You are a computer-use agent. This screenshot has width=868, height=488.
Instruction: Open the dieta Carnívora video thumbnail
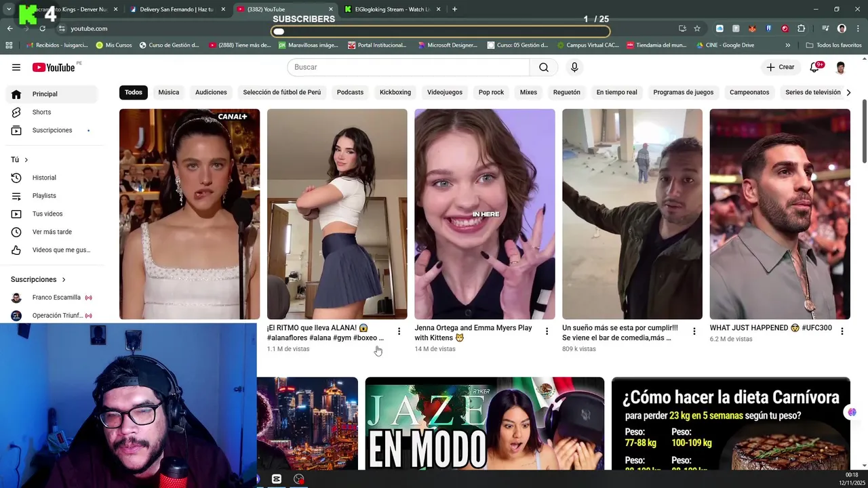731,424
